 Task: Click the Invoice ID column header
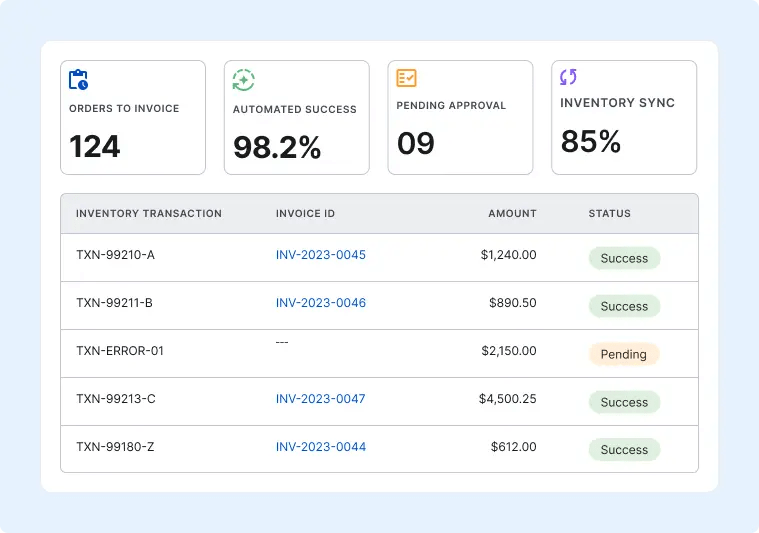305,213
